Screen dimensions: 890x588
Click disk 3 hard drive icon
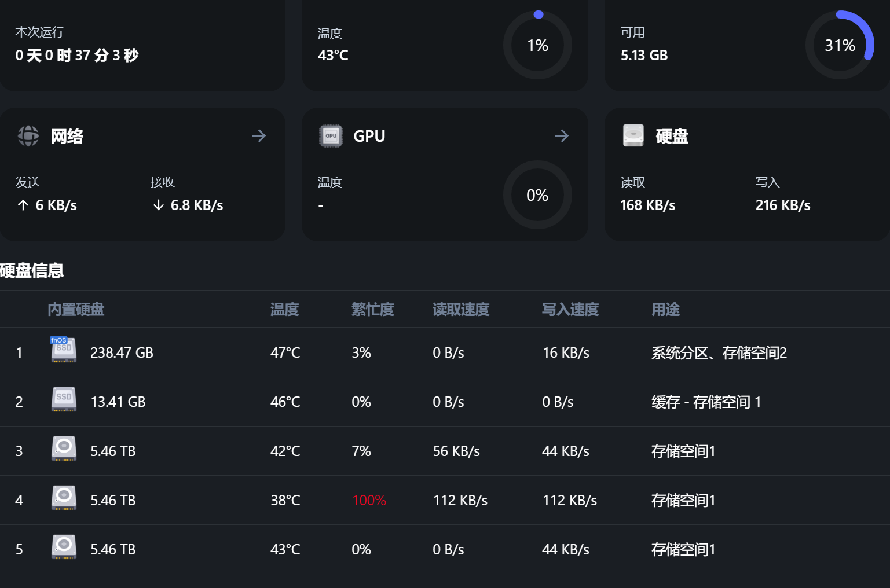64,449
